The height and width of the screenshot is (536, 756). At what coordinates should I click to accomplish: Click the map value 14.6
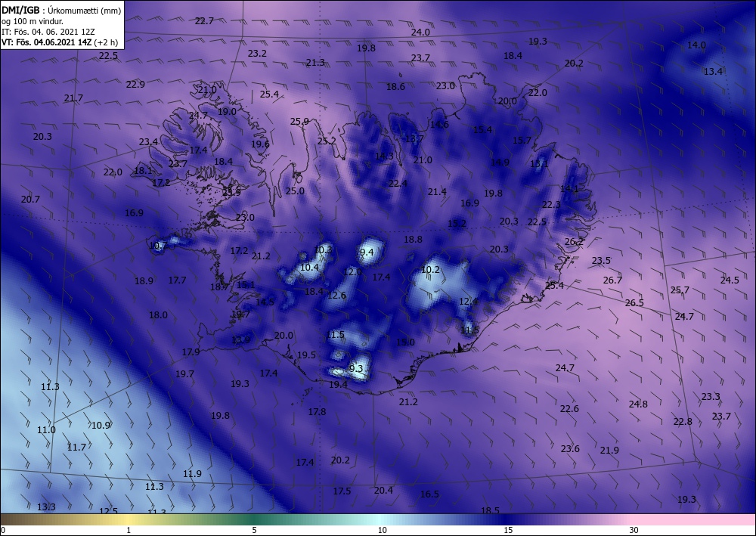(439, 124)
